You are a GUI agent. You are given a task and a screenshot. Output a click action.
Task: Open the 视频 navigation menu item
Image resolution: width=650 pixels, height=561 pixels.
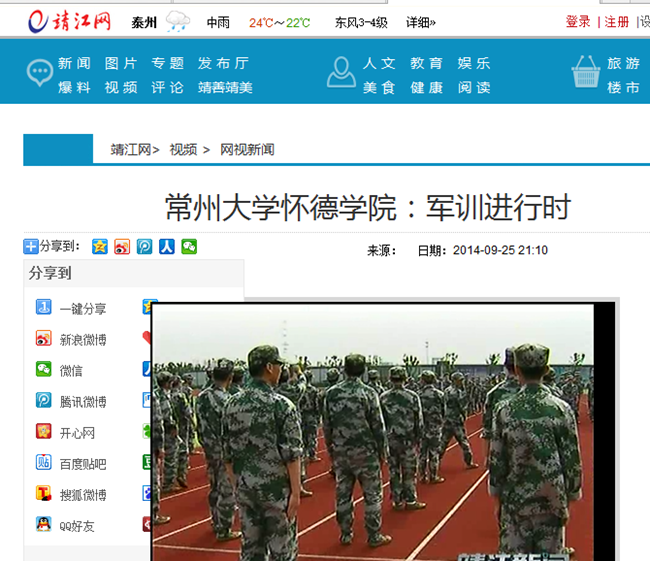121,87
